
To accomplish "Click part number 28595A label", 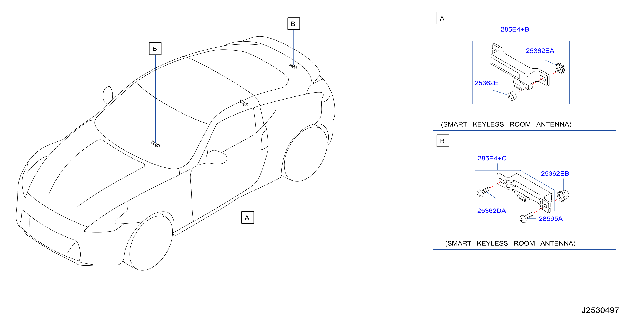I will [551, 219].
